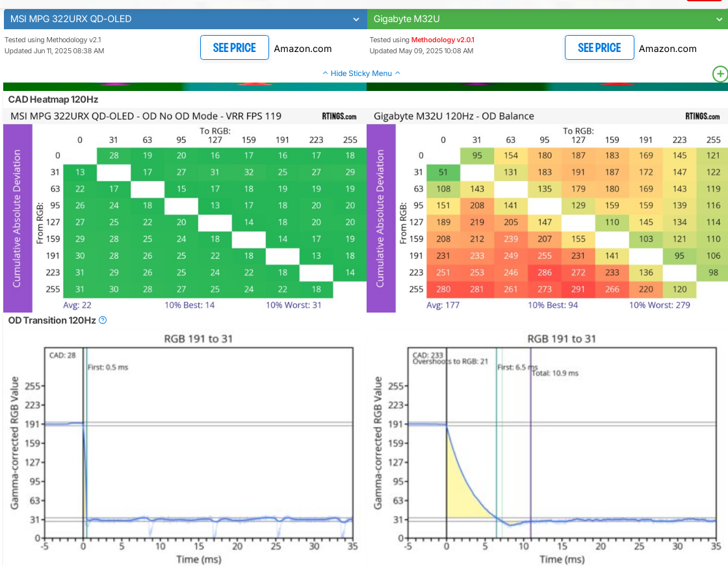Click the Updated May 09, 2025 timestamp
Image resolution: width=728 pixels, height=566 pixels.
click(x=422, y=51)
